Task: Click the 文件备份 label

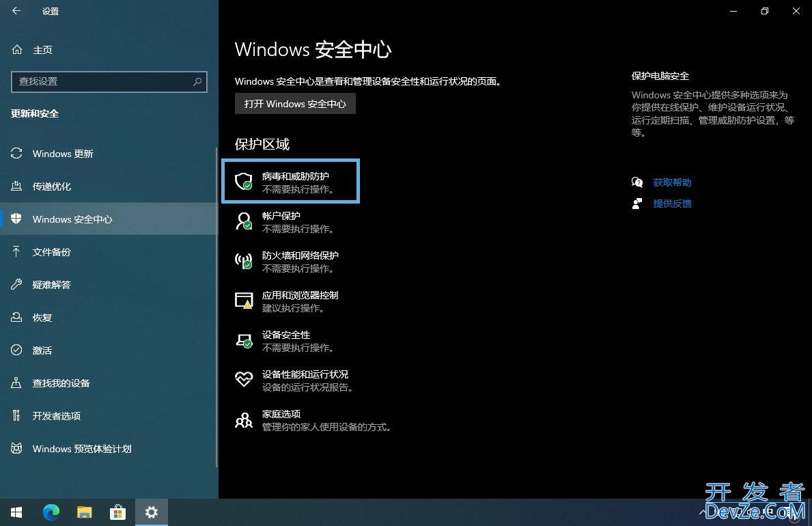Action: pos(51,252)
